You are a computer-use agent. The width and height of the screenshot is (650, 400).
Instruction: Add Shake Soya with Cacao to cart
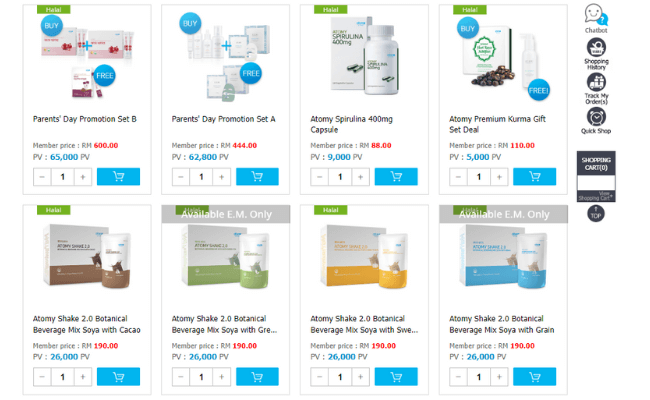[x=119, y=377]
